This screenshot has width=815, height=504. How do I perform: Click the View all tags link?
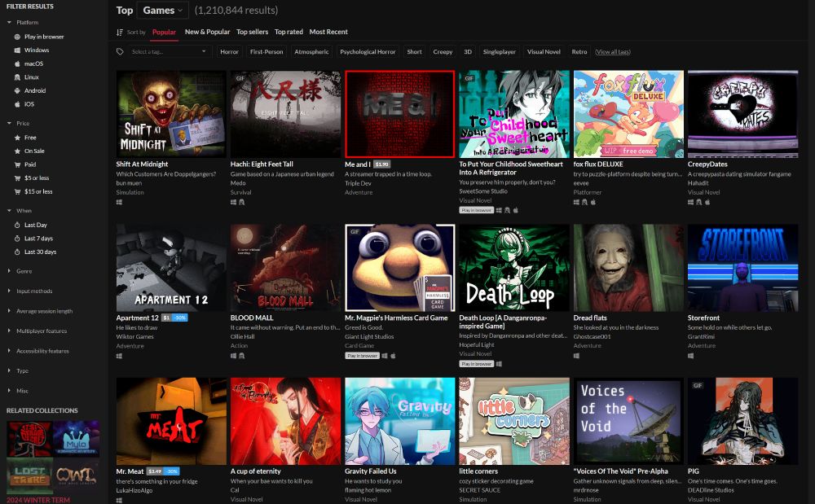pos(613,52)
